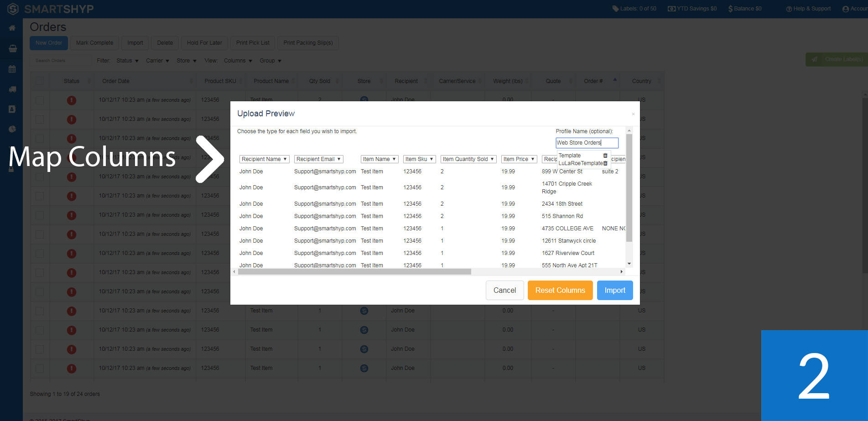Image resolution: width=868 pixels, height=421 pixels.
Task: Open the address book contacts icon
Action: point(12,109)
